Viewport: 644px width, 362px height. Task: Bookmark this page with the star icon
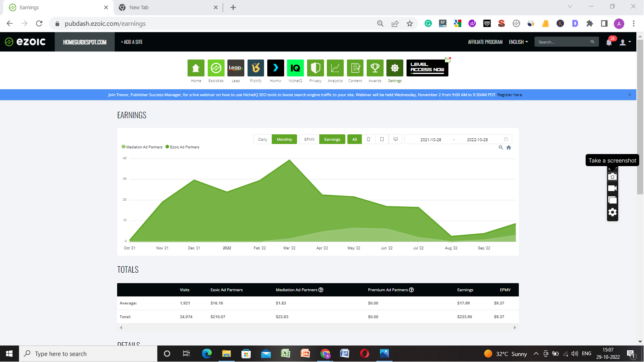pyautogui.click(x=410, y=23)
